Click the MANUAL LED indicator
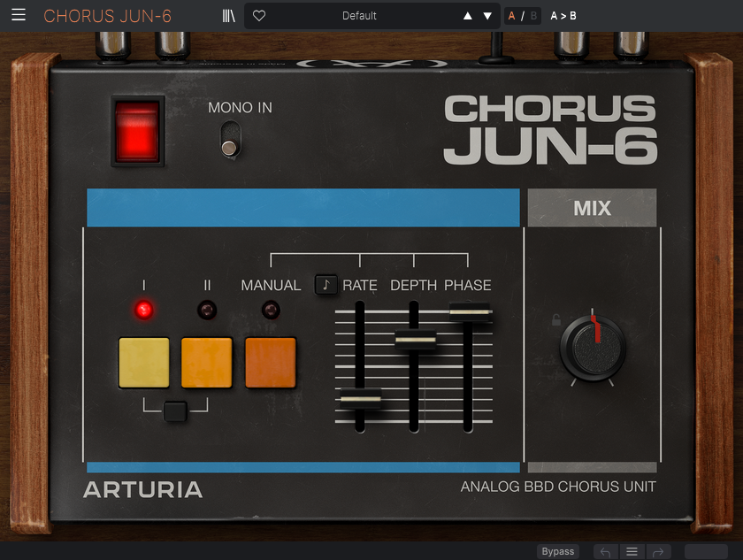Image resolution: width=743 pixels, height=560 pixels. [x=271, y=311]
